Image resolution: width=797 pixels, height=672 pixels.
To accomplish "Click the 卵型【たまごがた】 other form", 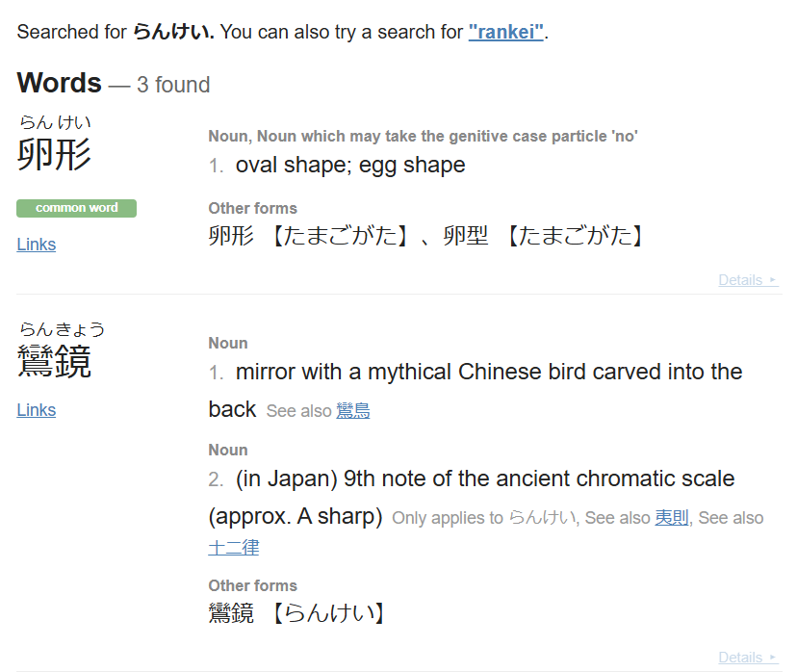I will [544, 236].
